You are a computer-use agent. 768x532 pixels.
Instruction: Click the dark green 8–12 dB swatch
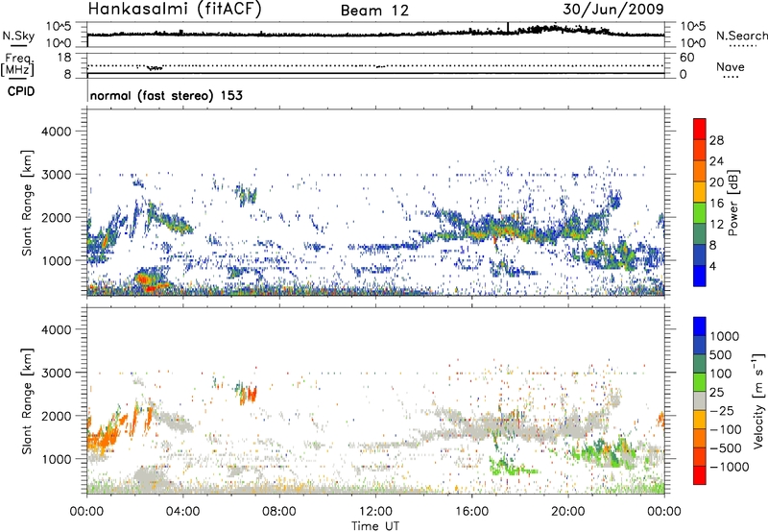(700, 233)
